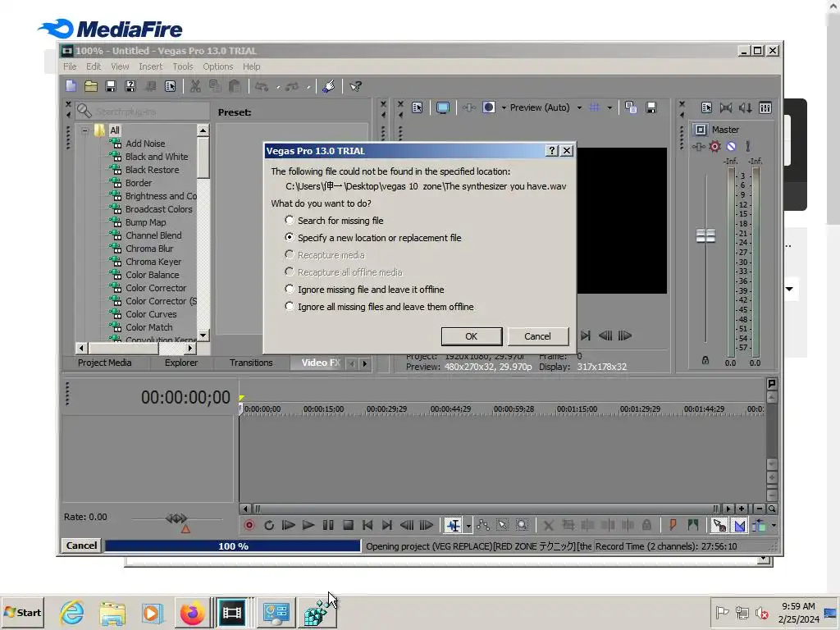Viewport: 840px width, 630px height.
Task: Toggle the Master fader lock icon
Action: (x=705, y=361)
